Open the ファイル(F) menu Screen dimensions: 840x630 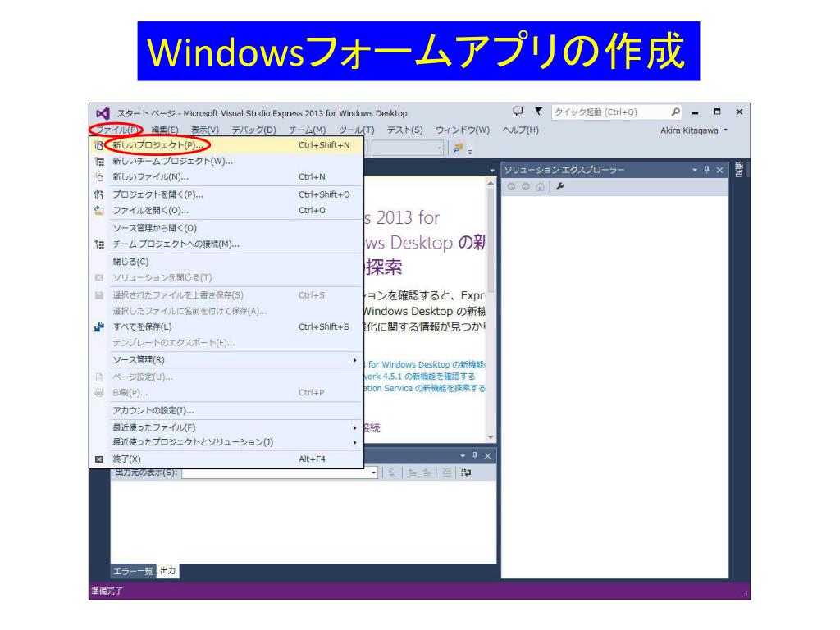[x=116, y=130]
